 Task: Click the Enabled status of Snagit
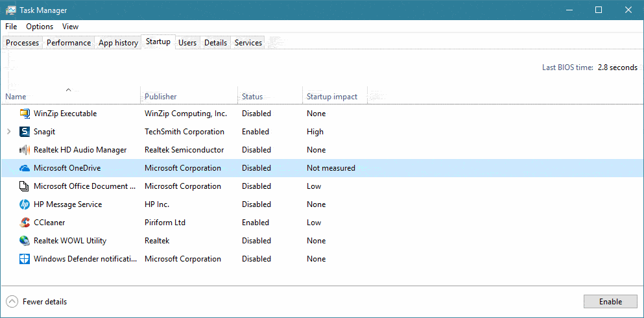click(256, 132)
